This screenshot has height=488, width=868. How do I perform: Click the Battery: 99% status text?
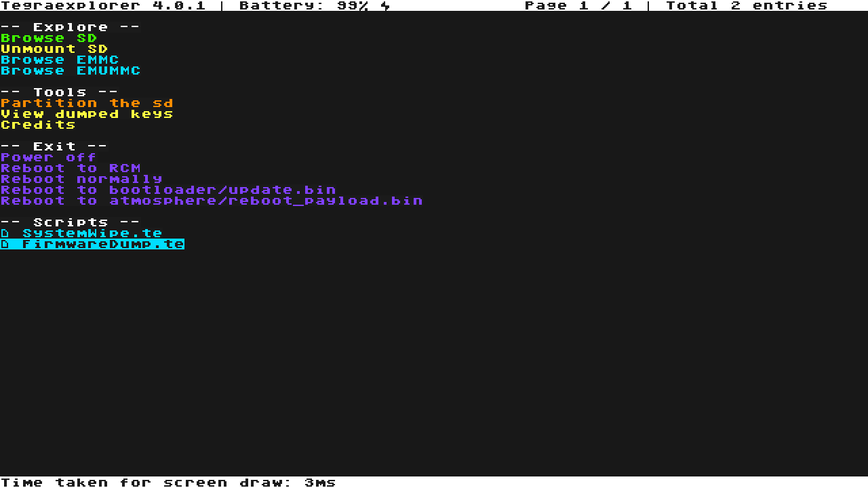[304, 5]
